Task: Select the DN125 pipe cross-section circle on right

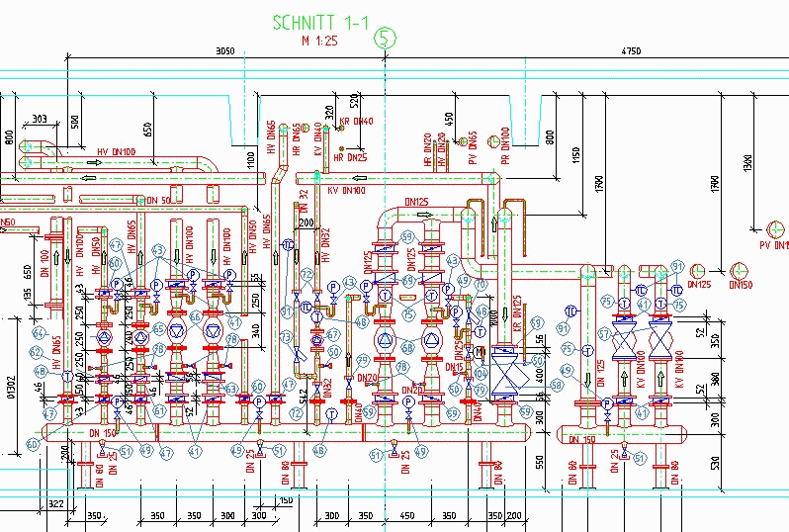Action: pyautogui.click(x=698, y=270)
